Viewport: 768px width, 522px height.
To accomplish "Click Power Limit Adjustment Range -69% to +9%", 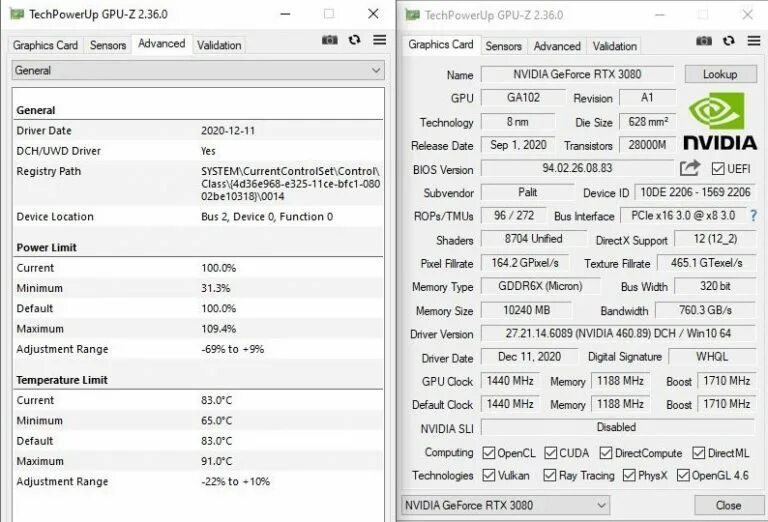I will pos(233,349).
